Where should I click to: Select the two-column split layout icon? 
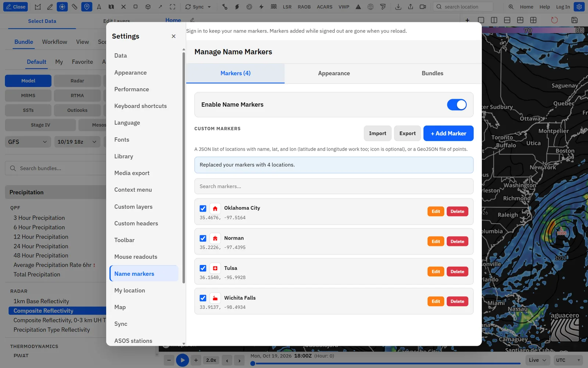pyautogui.click(x=494, y=20)
